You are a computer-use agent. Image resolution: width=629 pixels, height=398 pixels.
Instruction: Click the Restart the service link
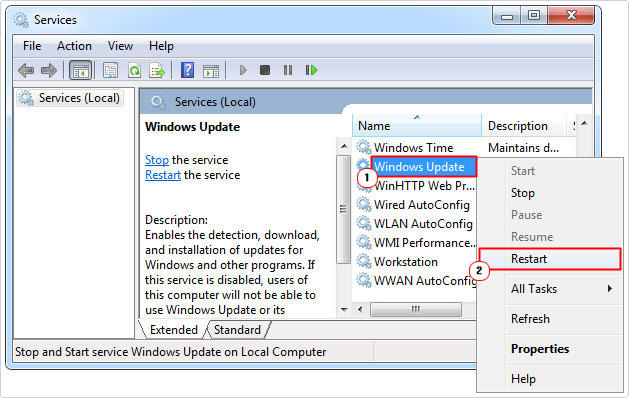tap(163, 175)
